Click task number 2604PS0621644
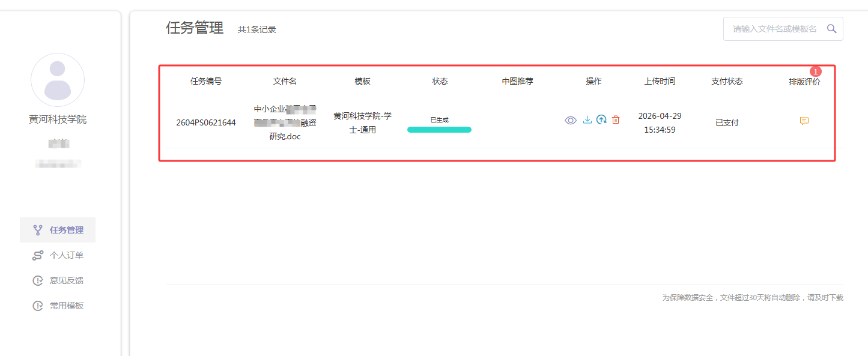Viewport: 868px width, 356px height. (x=206, y=122)
